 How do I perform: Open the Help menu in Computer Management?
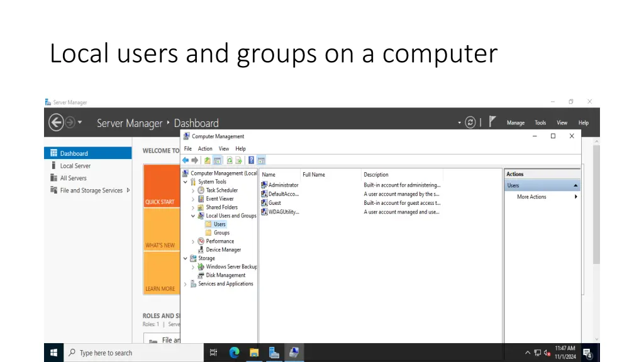241,148
